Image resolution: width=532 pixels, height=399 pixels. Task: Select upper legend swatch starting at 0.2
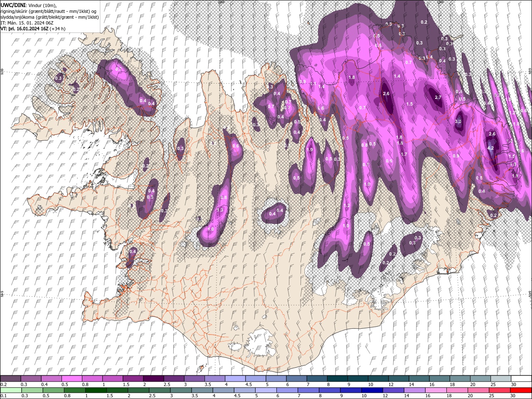[10, 379]
